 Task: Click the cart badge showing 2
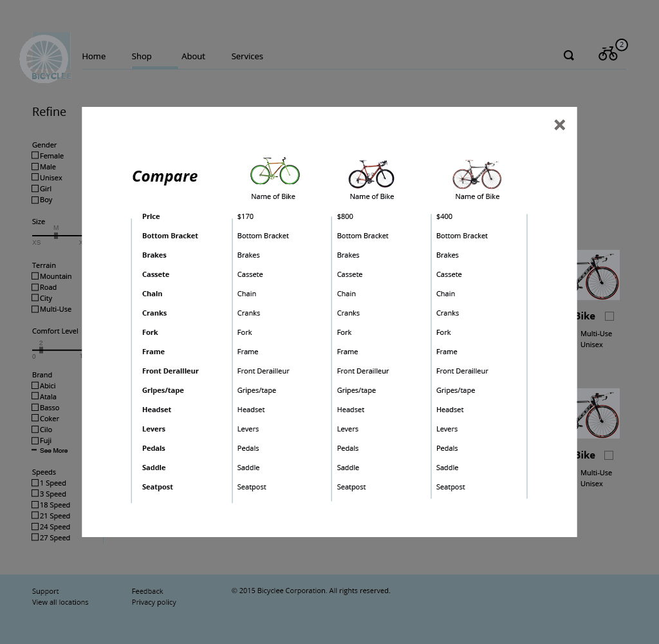621,45
